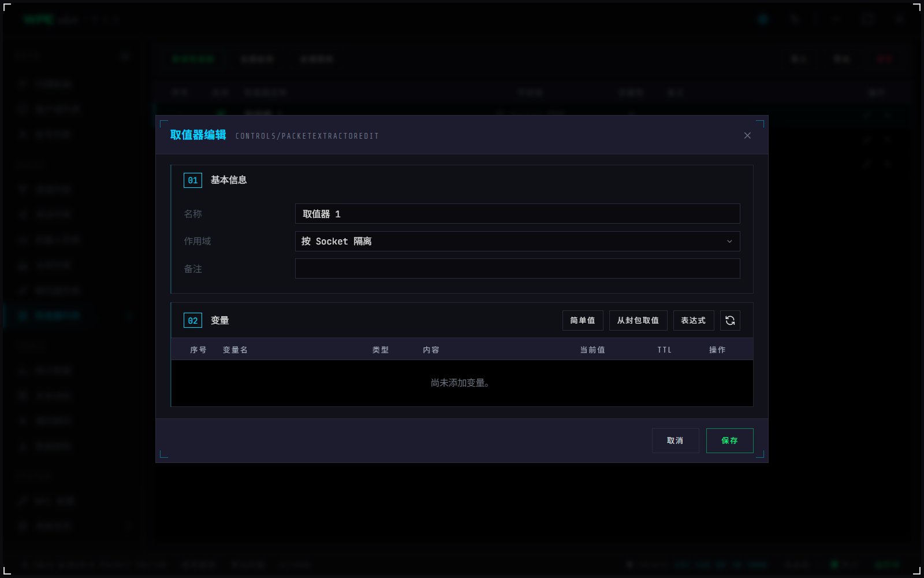Click the 表达式 button

tap(694, 320)
